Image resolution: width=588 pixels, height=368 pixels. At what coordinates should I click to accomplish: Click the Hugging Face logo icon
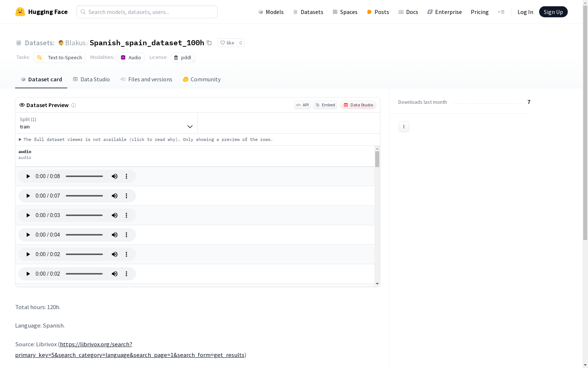point(20,12)
